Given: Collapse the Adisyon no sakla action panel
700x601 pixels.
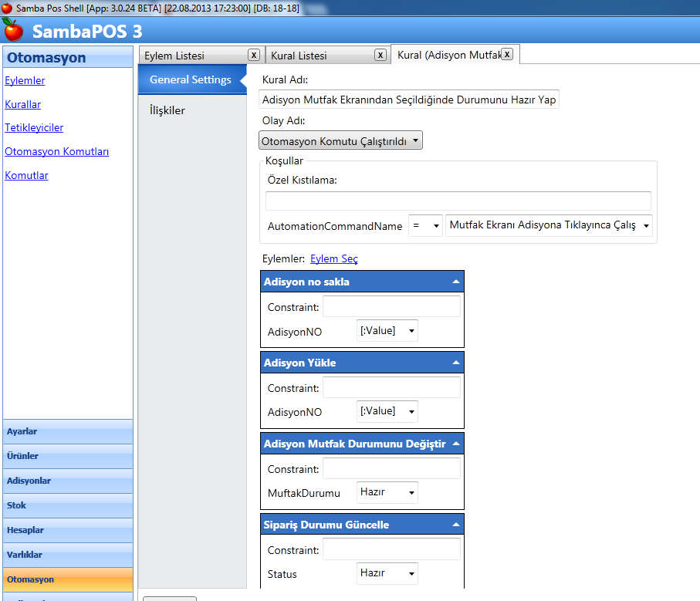Looking at the screenshot, I should pos(456,282).
